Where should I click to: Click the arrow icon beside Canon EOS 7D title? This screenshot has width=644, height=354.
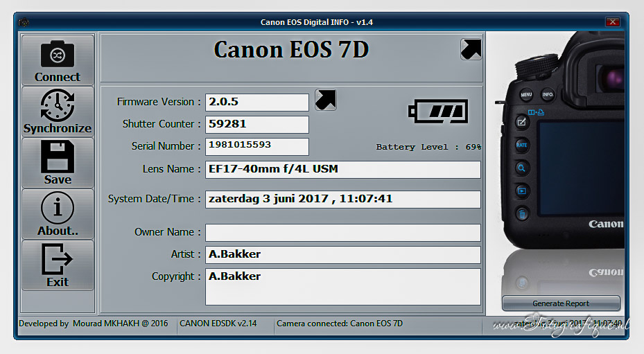coord(471,49)
